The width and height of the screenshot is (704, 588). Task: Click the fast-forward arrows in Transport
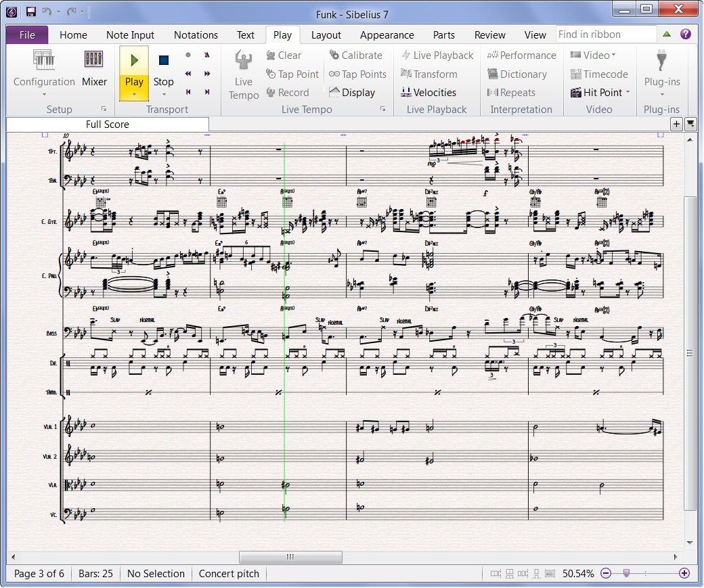pos(207,73)
